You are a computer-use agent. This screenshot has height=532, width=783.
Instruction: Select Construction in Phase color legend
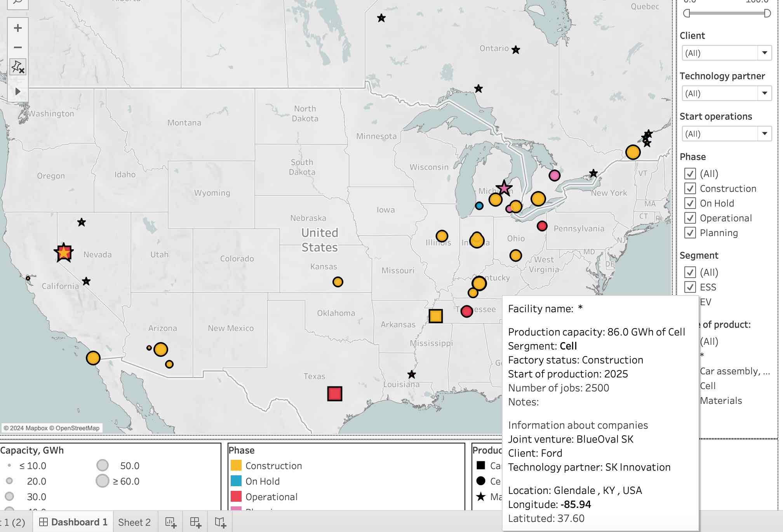266,466
